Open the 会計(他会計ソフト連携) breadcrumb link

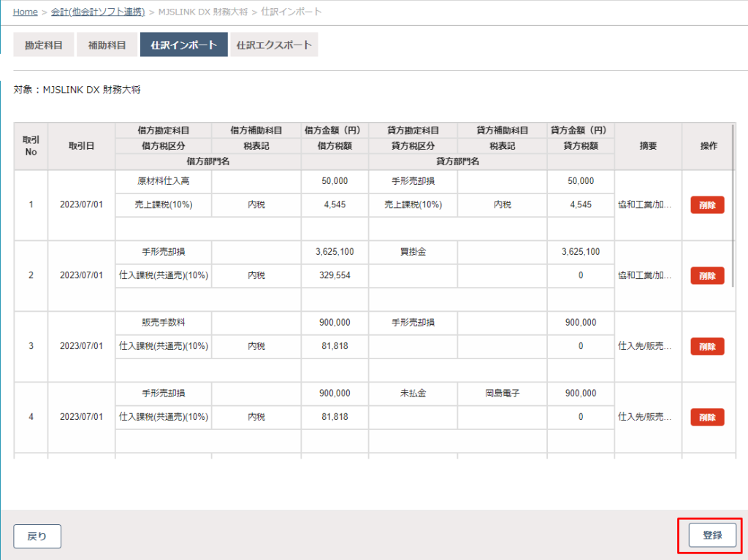pyautogui.click(x=97, y=12)
